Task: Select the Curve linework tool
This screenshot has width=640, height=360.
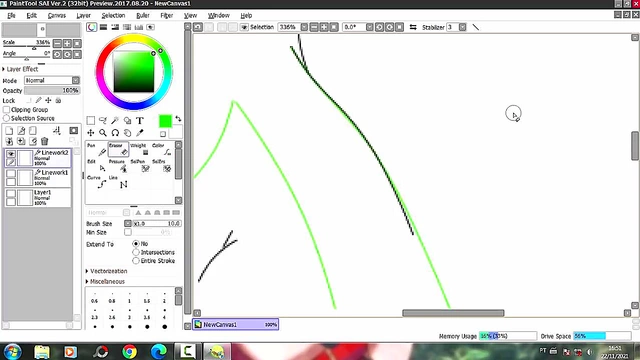Action: pyautogui.click(x=96, y=182)
